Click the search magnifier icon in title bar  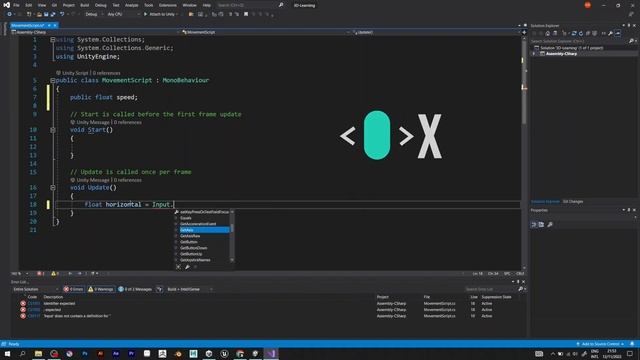(x=281, y=5)
